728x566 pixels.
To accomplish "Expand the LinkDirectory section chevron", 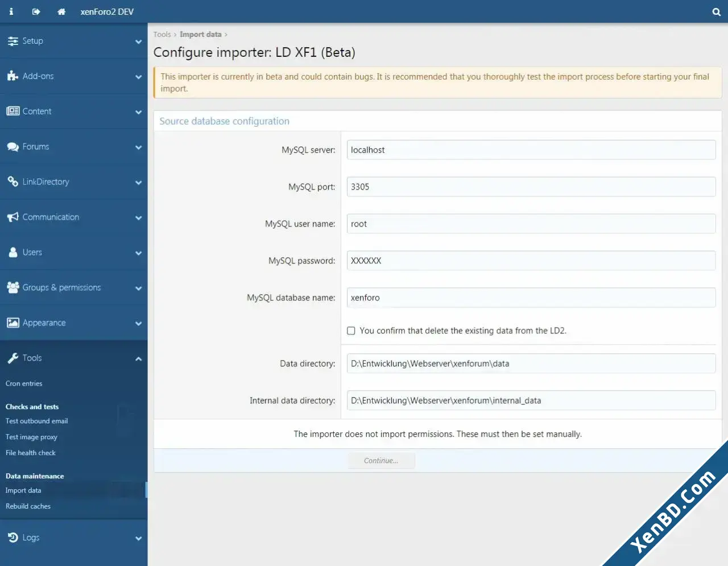I will [x=138, y=183].
